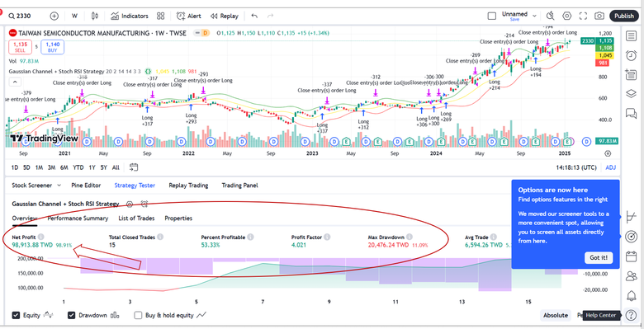This screenshot has width=644, height=329.
Task: Toggle the Equity checkbox
Action: [x=16, y=316]
